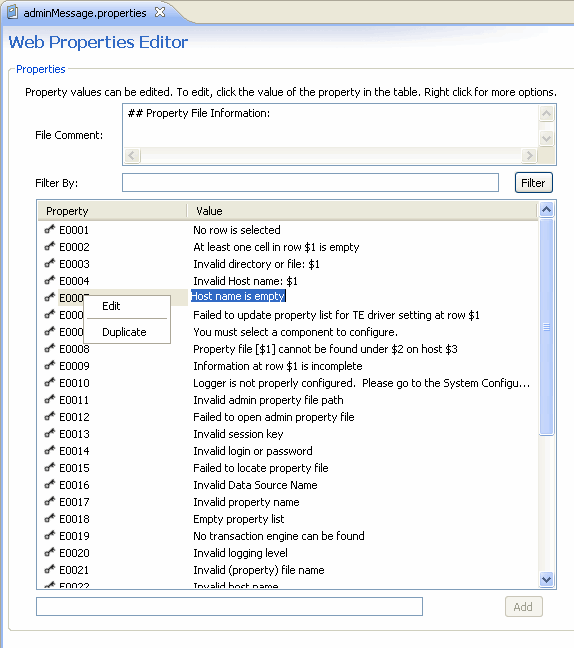Click the File Comment text area

[331, 126]
